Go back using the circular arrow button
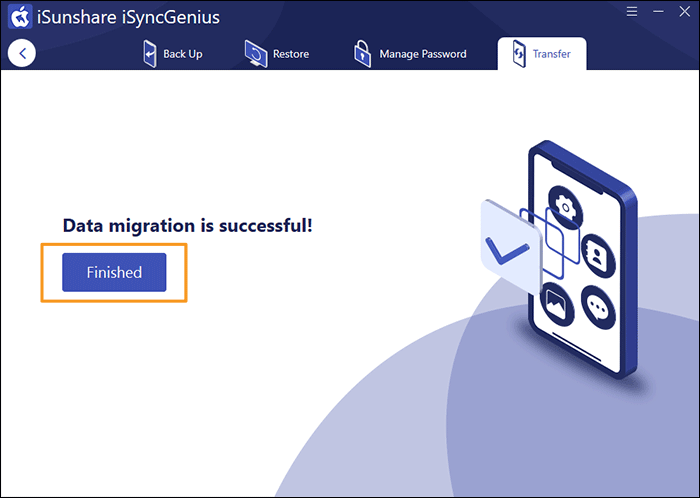The height and width of the screenshot is (498, 700). [x=21, y=54]
